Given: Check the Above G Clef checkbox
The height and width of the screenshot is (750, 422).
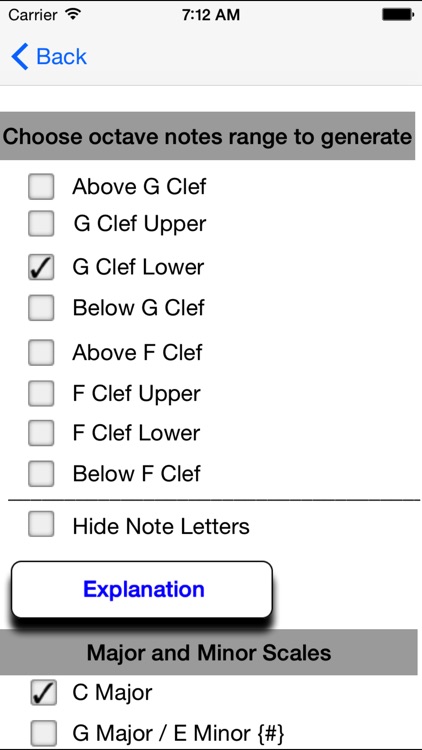Looking at the screenshot, I should click(x=41, y=187).
